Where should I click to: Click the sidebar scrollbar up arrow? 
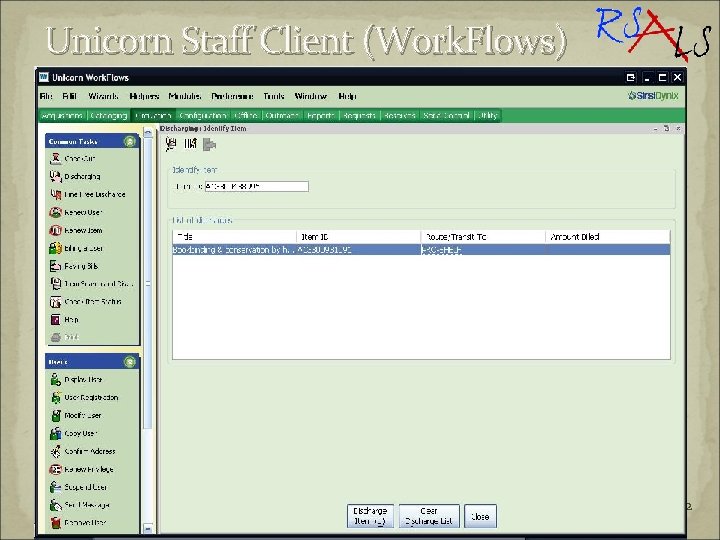pos(148,132)
